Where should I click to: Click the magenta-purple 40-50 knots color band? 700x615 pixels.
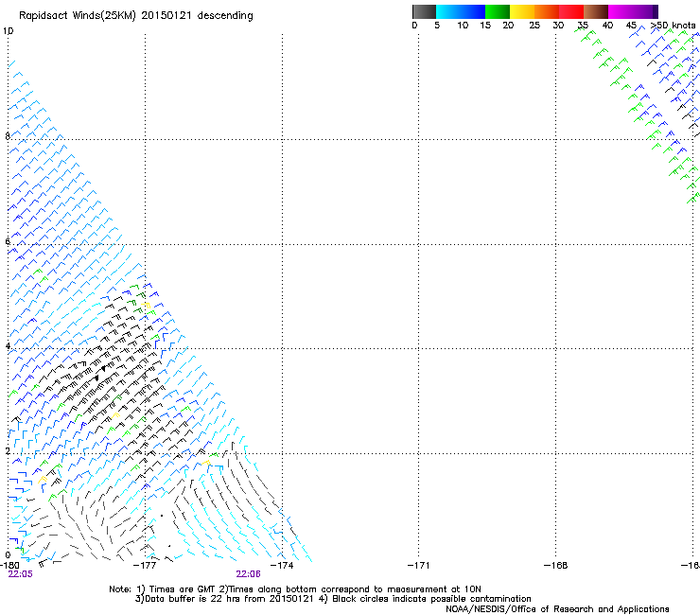click(633, 11)
